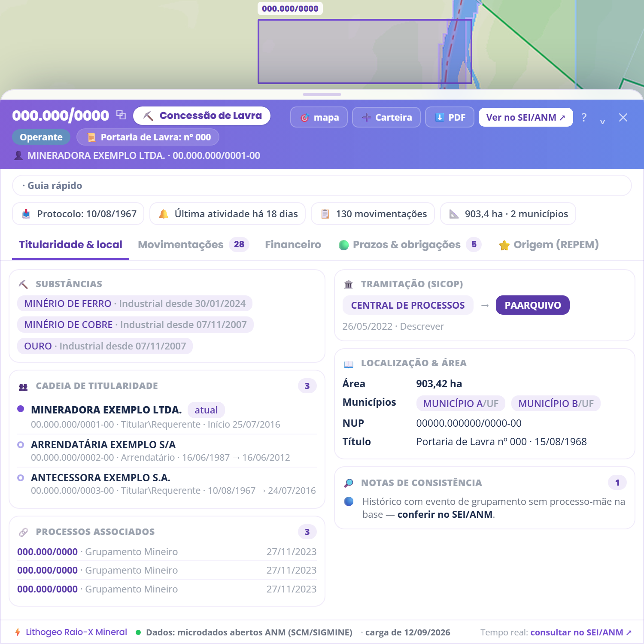The width and height of the screenshot is (644, 644).
Task: Switch to the Titularidade & local tab
Action: point(71,245)
